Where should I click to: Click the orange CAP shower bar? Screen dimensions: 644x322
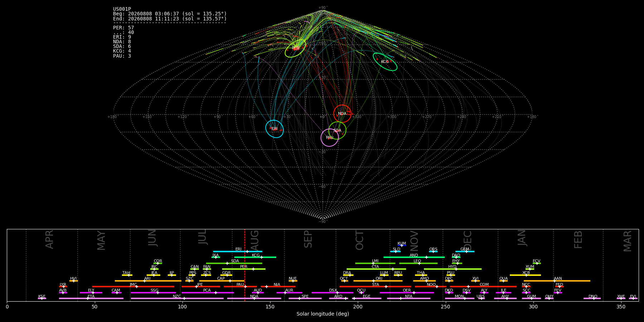(x=222, y=281)
